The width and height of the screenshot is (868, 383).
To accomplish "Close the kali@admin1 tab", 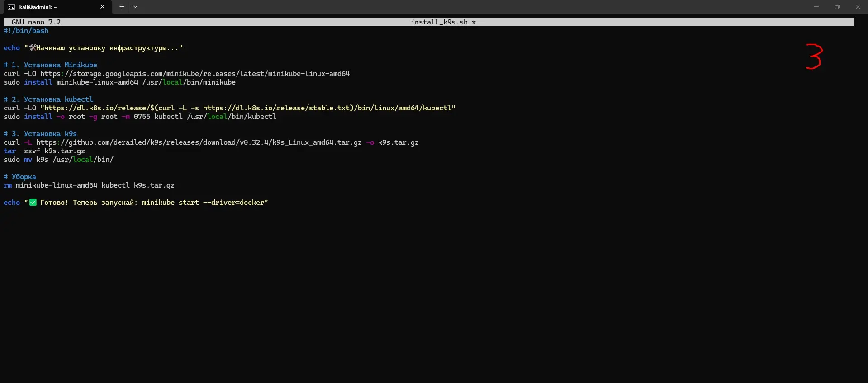I will (x=102, y=7).
